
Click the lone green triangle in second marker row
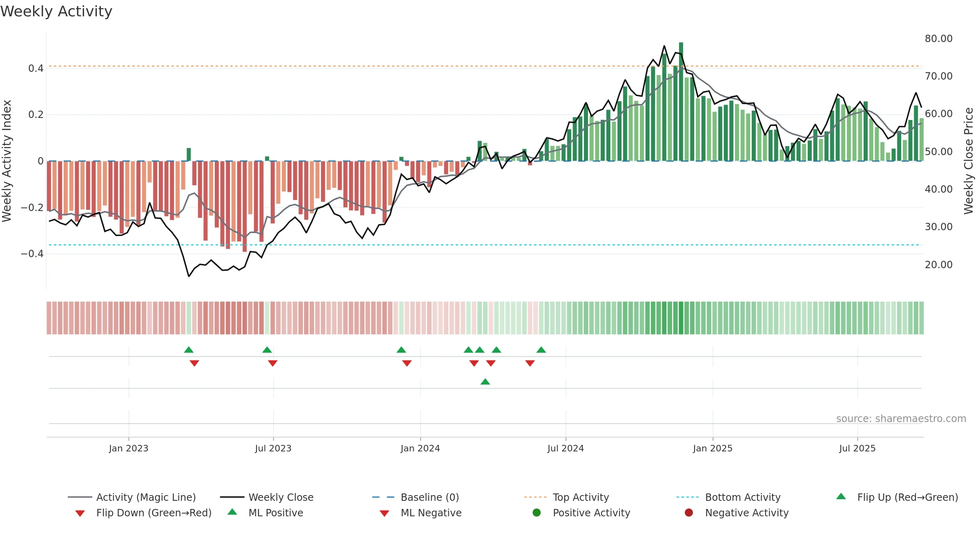pyautogui.click(x=485, y=382)
